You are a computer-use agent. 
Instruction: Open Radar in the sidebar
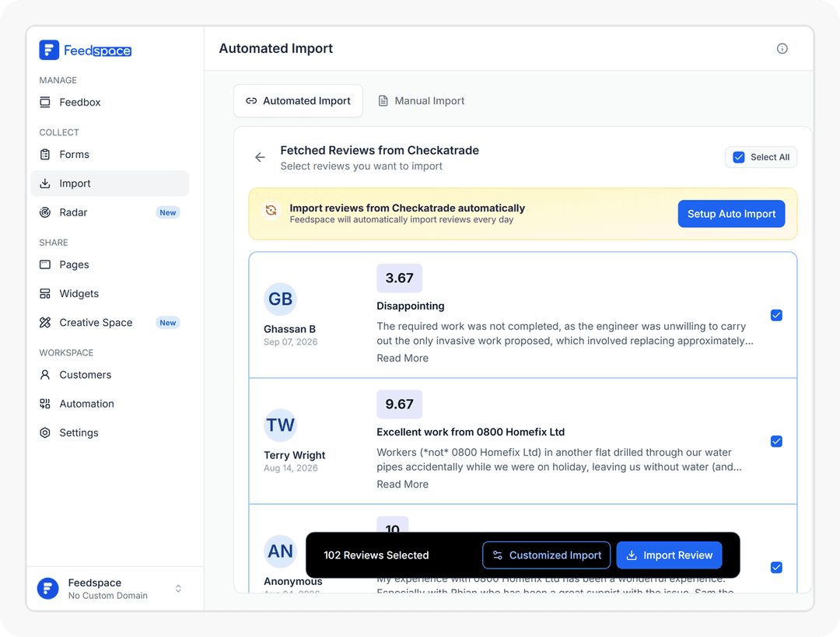point(110,212)
